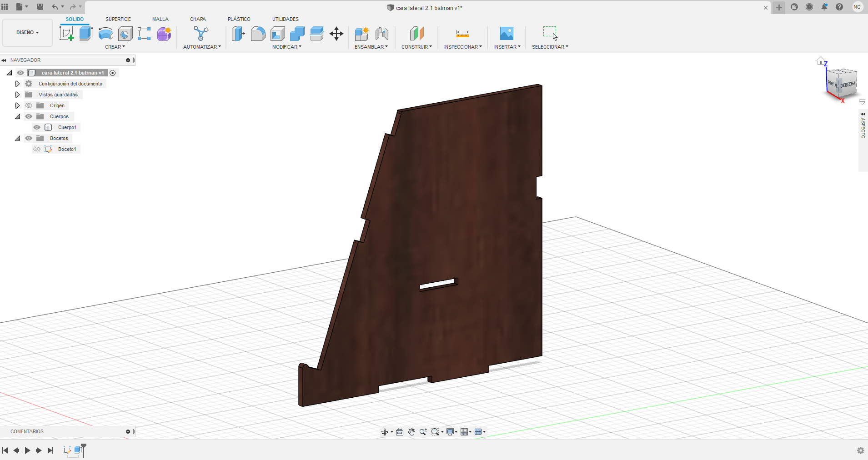Switch to the Superficie tab
This screenshot has width=868, height=460.
pos(118,19)
